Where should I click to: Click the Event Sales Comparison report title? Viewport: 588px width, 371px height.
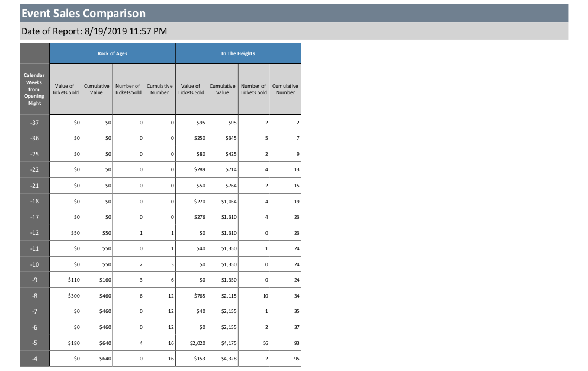point(83,13)
